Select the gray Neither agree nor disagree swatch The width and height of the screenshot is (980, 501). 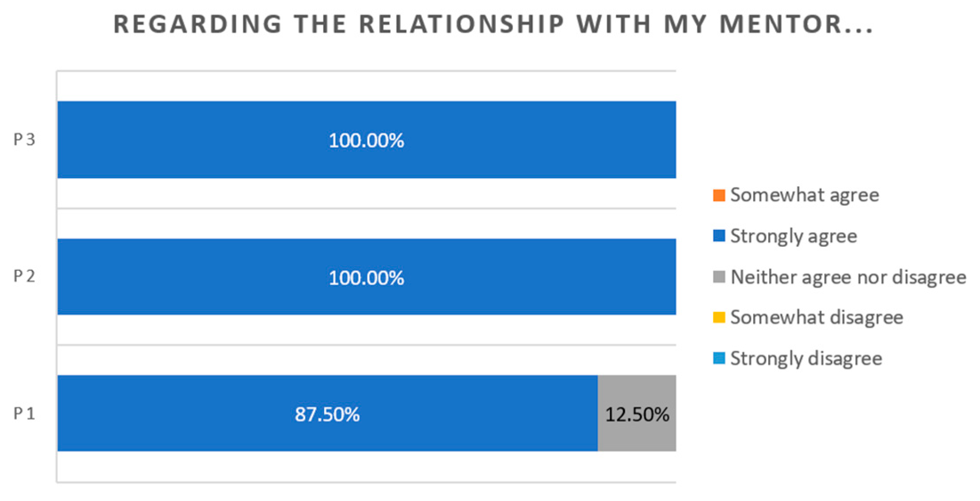(719, 277)
